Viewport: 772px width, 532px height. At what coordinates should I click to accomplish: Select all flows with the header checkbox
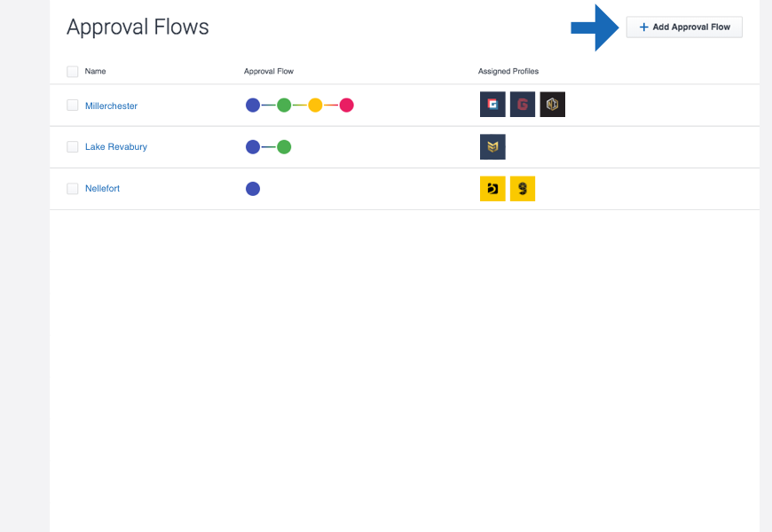coord(73,71)
